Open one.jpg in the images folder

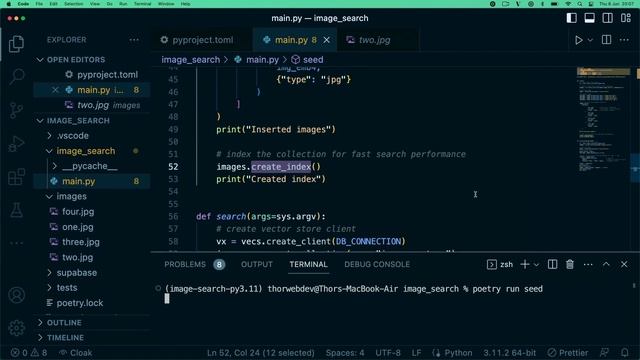92,227
